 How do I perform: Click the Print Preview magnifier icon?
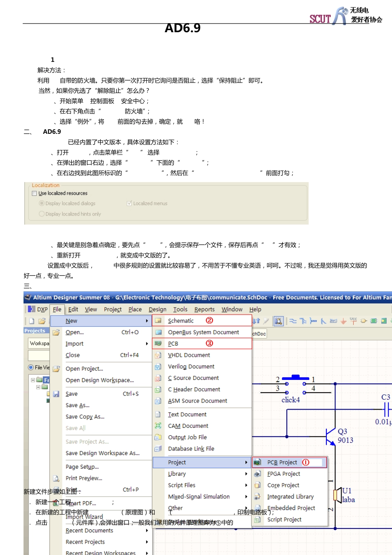[x=56, y=478]
